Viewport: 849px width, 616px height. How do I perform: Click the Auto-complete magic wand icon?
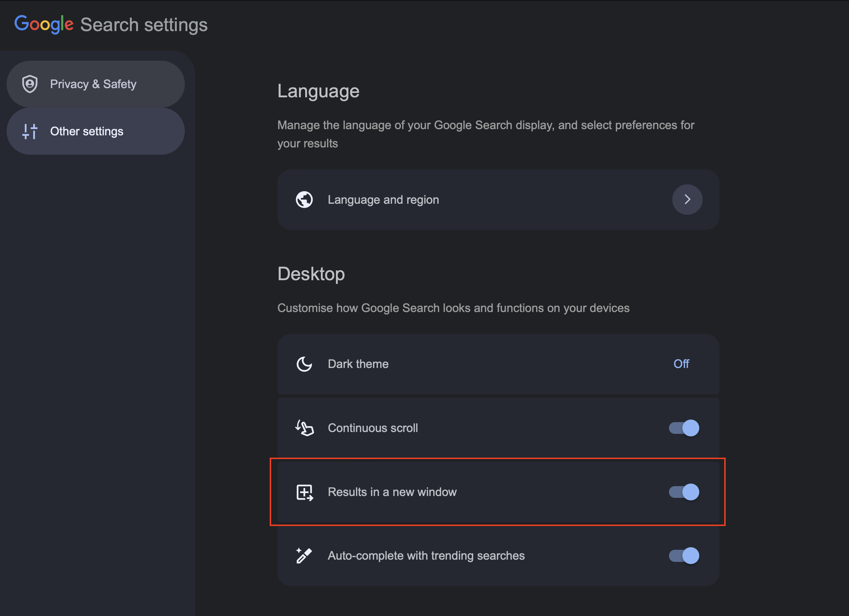pyautogui.click(x=304, y=556)
